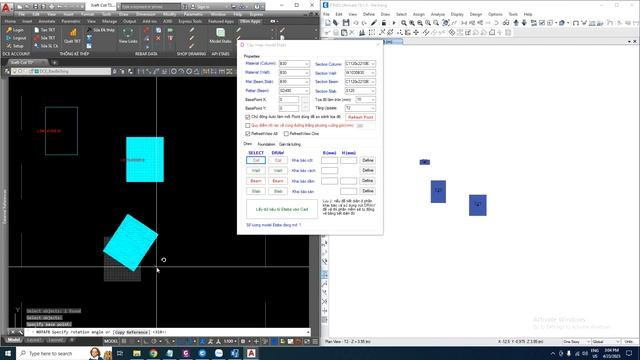The width and height of the screenshot is (640, 360).
Task: Click the Beam button under SELECT
Action: (x=256, y=181)
